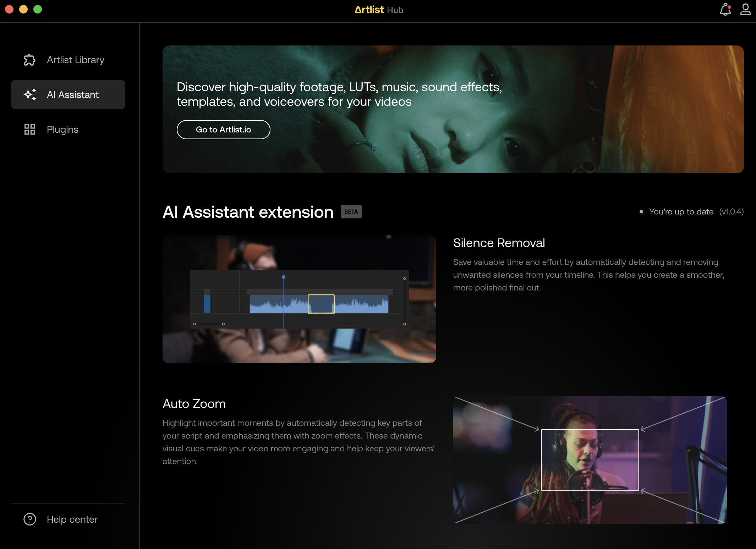This screenshot has height=549, width=756.
Task: Minimize the window with yellow button
Action: [23, 9]
